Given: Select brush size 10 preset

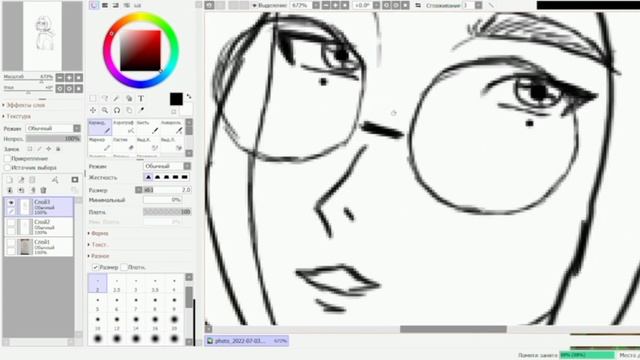Looking at the screenshot, I should pos(98,323).
